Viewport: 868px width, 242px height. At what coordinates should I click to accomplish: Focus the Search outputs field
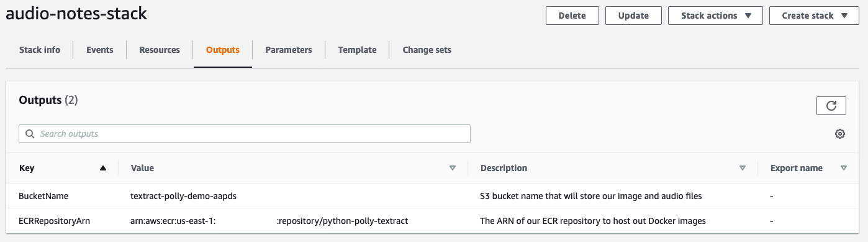(x=245, y=134)
